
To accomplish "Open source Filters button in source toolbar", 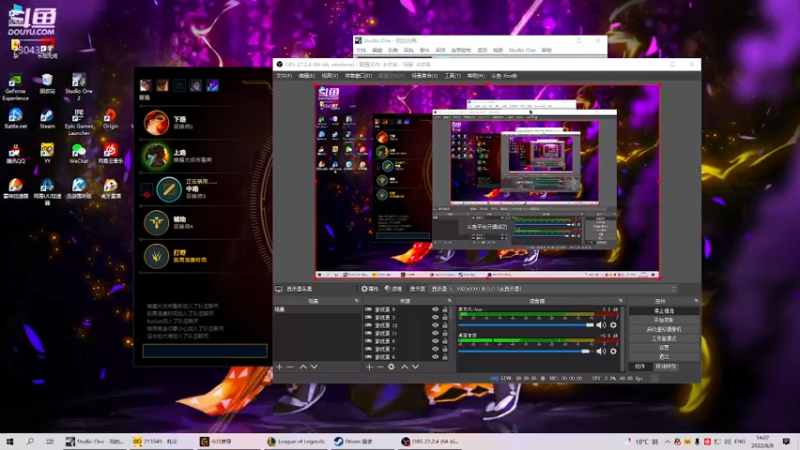I will tap(393, 289).
